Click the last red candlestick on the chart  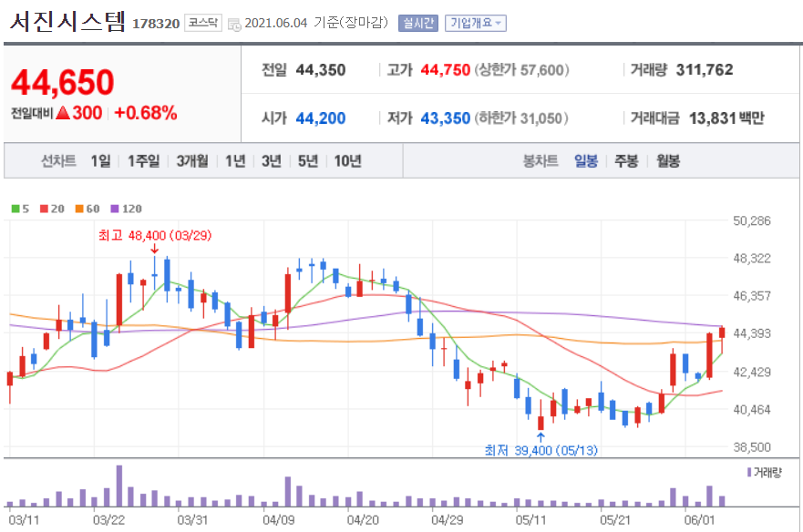pos(722,341)
